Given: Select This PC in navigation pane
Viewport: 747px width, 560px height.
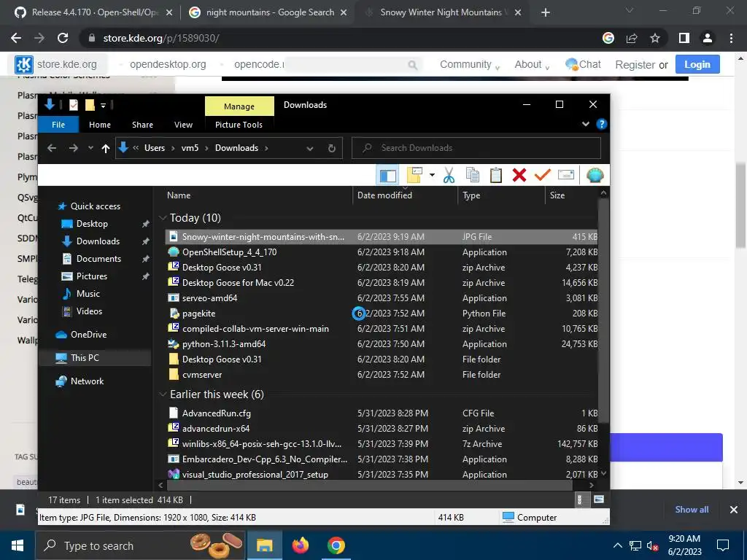Looking at the screenshot, I should (x=85, y=357).
